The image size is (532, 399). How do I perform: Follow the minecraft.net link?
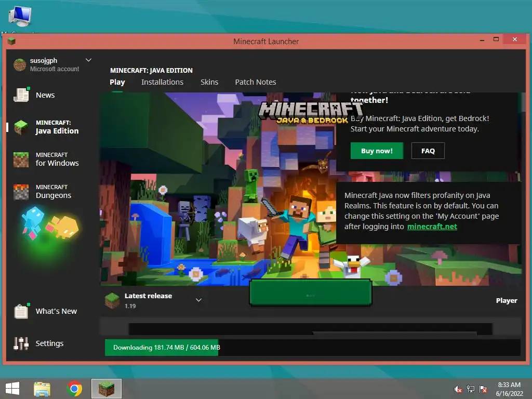432,227
